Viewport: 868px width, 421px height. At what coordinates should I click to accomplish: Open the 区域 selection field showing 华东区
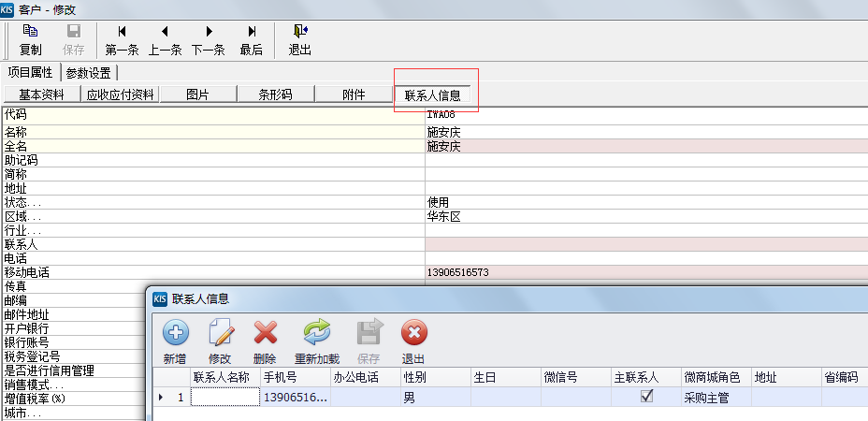point(645,216)
